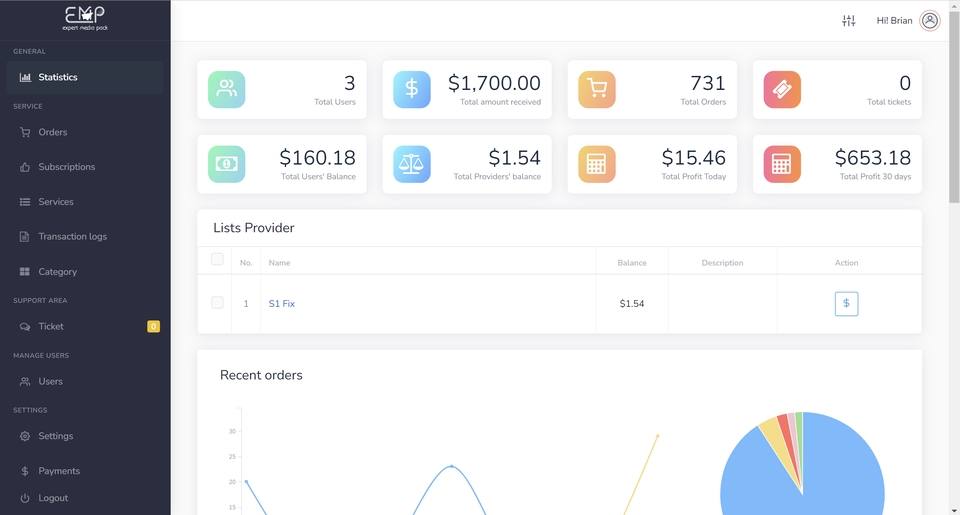Click the Ticket chat bubble icon
The height and width of the screenshot is (515, 960).
(25, 327)
